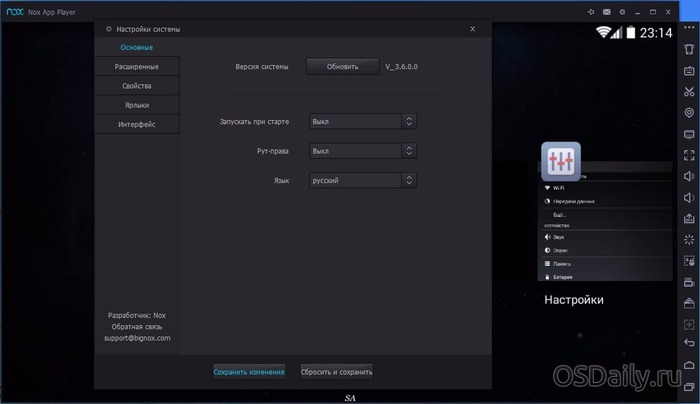Click the scissors screenshot icon in sidebar
Image resolution: width=700 pixels, height=404 pixels.
click(689, 91)
